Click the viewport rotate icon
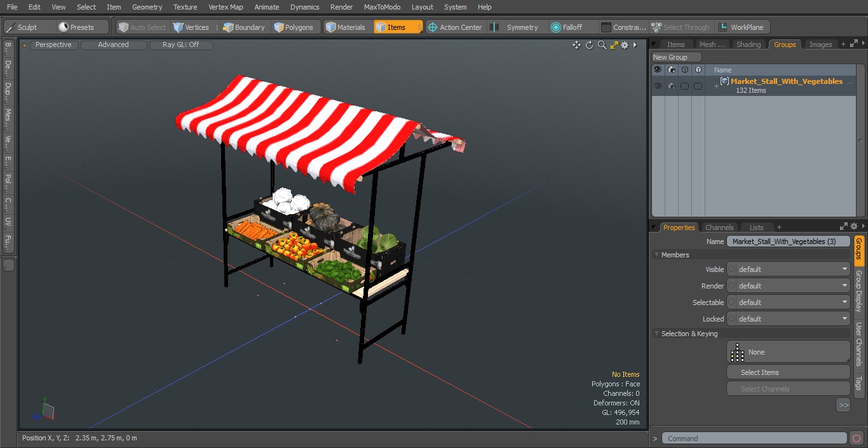The width and height of the screenshot is (868, 448). [589, 45]
